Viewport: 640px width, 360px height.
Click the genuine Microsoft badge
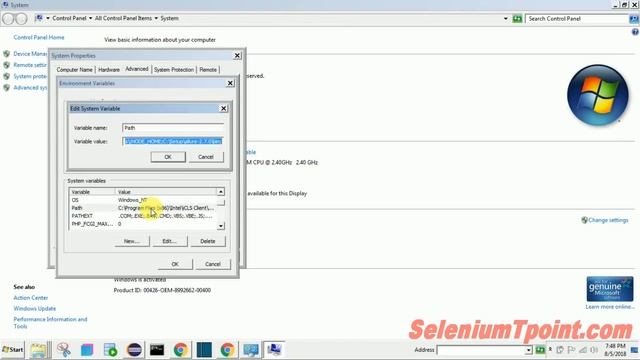click(610, 289)
